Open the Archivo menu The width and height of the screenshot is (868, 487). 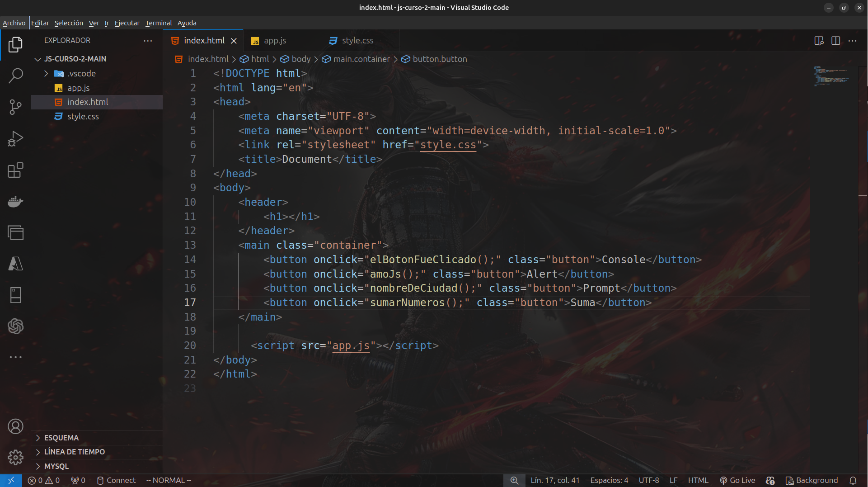point(14,23)
